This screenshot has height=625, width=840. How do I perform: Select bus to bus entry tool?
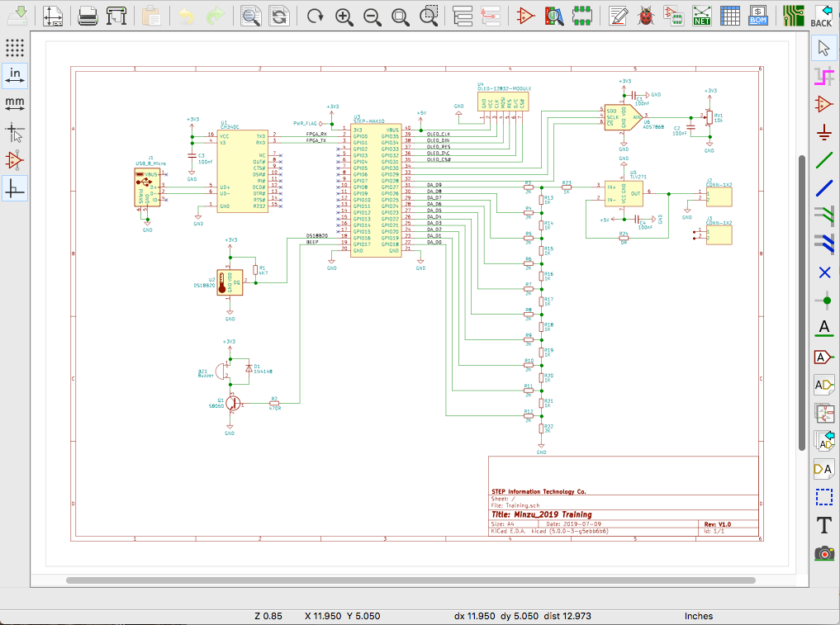[x=824, y=244]
